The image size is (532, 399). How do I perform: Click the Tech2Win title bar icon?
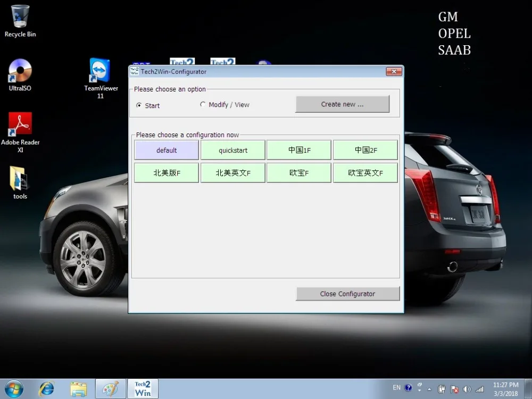tap(135, 71)
